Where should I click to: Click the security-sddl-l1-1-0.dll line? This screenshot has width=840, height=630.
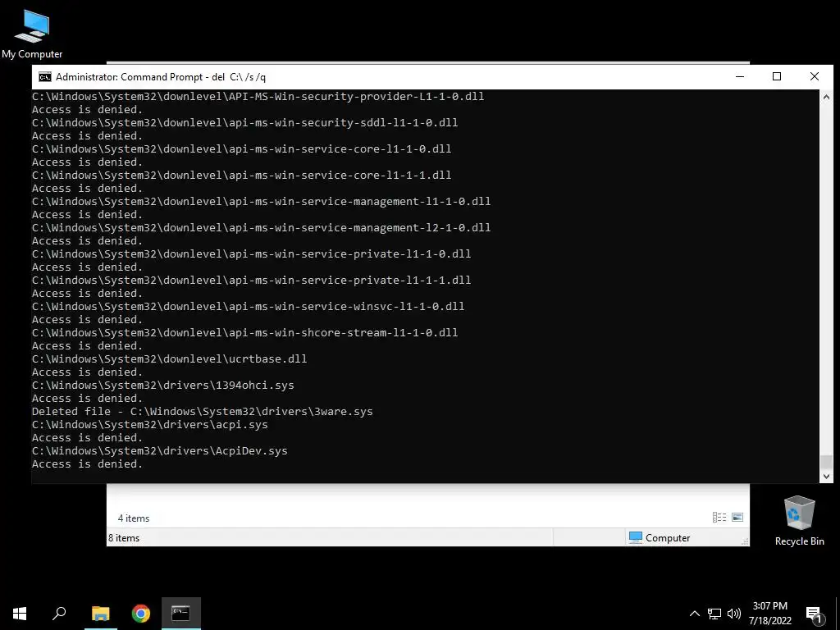[244, 123]
